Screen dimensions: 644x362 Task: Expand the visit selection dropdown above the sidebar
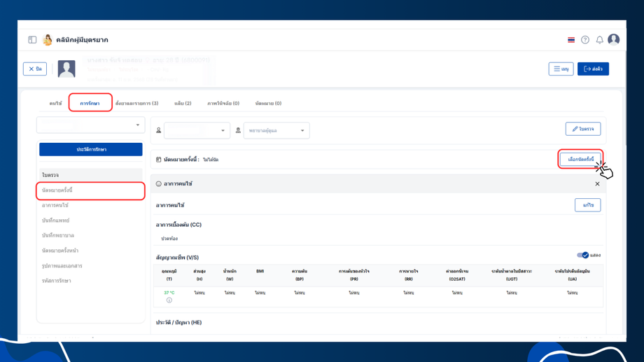pos(91,125)
